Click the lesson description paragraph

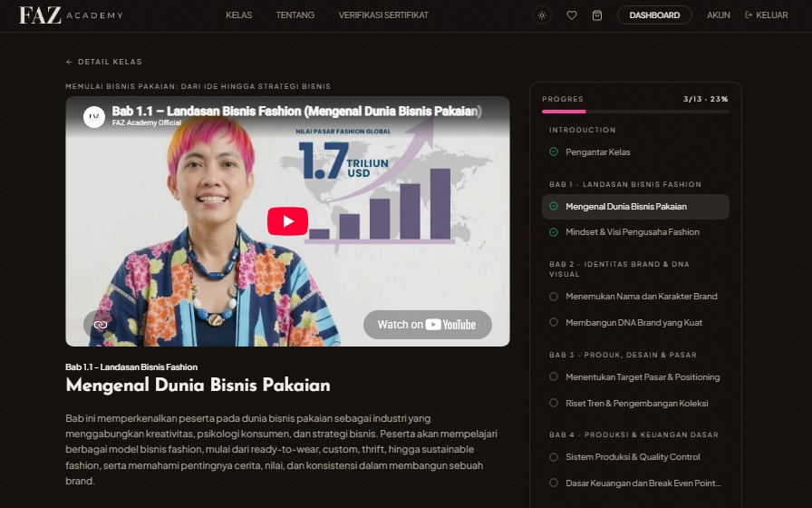pos(282,449)
